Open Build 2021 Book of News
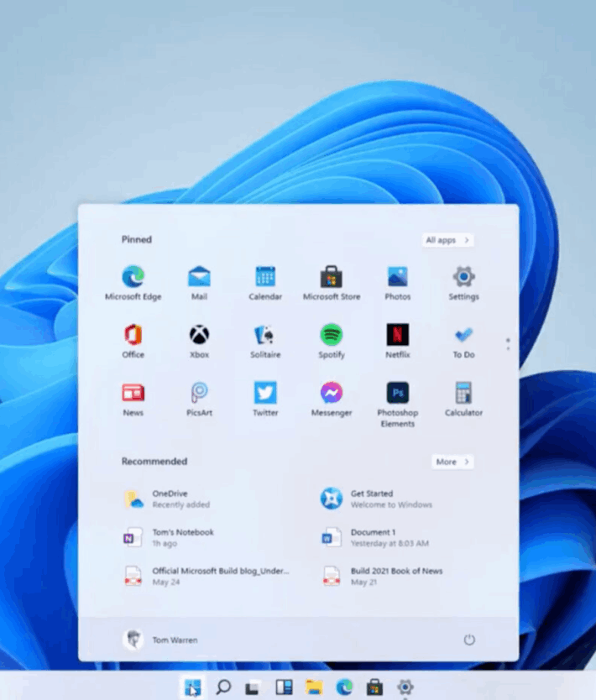The image size is (596, 700). [382, 577]
